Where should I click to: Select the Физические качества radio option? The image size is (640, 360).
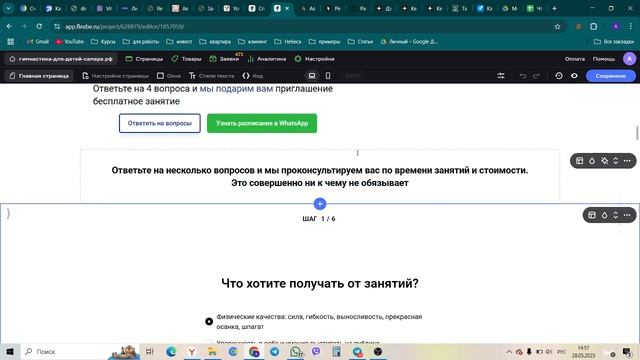pyautogui.click(x=209, y=322)
